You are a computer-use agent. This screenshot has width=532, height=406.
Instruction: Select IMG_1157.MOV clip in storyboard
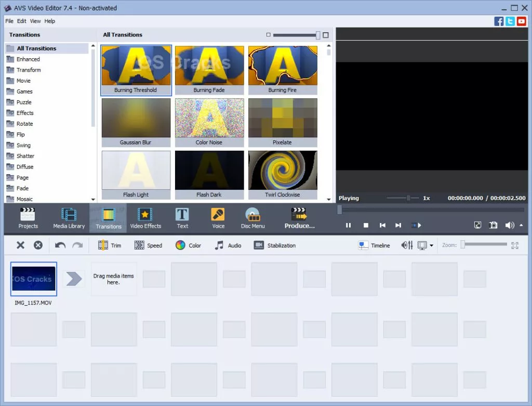(x=34, y=279)
